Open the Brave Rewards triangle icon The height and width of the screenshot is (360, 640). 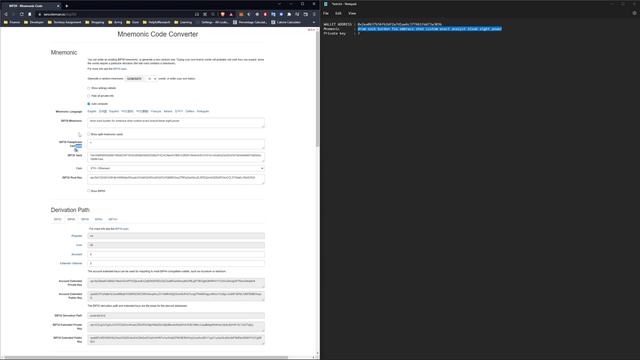tap(231, 14)
